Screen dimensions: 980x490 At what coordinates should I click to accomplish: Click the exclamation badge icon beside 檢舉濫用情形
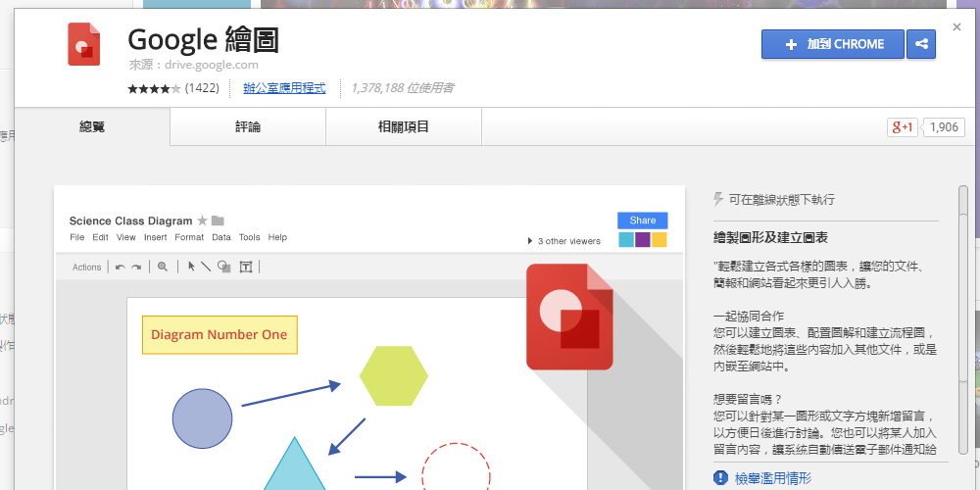[x=720, y=479]
